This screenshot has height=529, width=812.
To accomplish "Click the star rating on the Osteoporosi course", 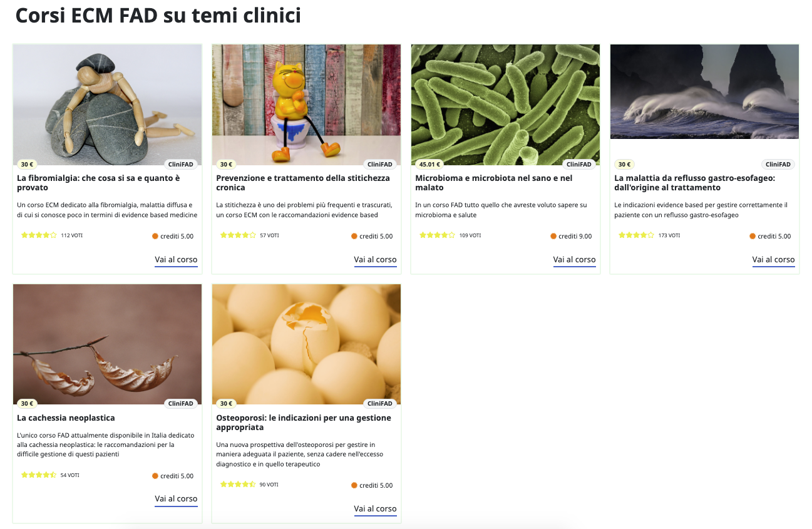I will (x=238, y=485).
